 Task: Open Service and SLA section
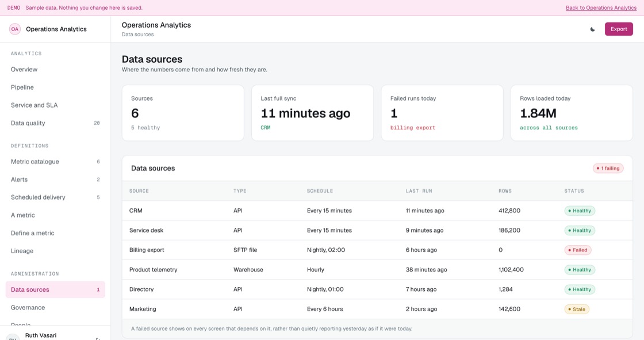click(x=55, y=105)
